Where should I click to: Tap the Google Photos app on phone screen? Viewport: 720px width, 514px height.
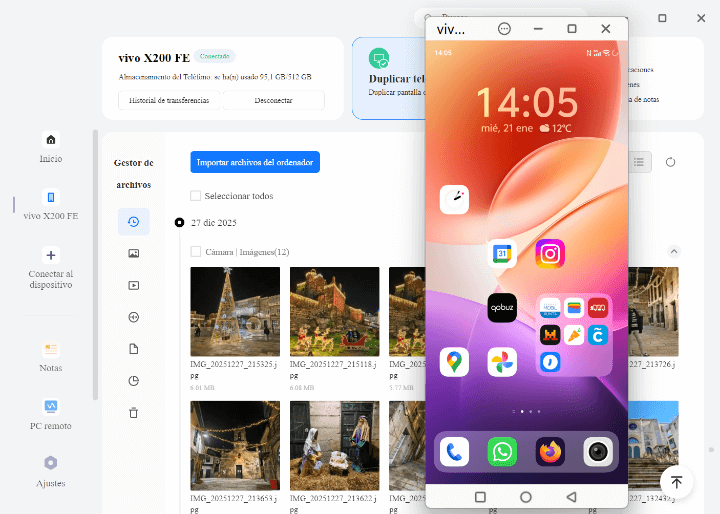[502, 362]
